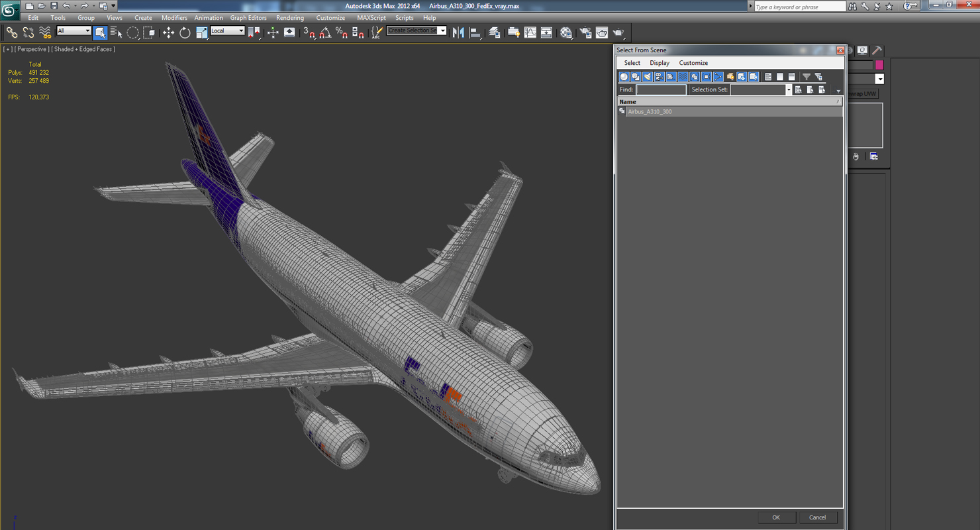This screenshot has height=530, width=980.
Task: Open the 3ds Max application menu
Action: tap(11, 11)
